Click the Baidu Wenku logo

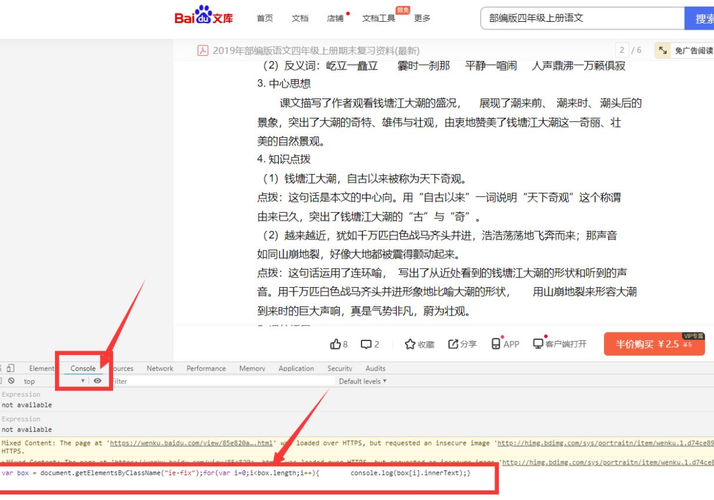point(207,17)
